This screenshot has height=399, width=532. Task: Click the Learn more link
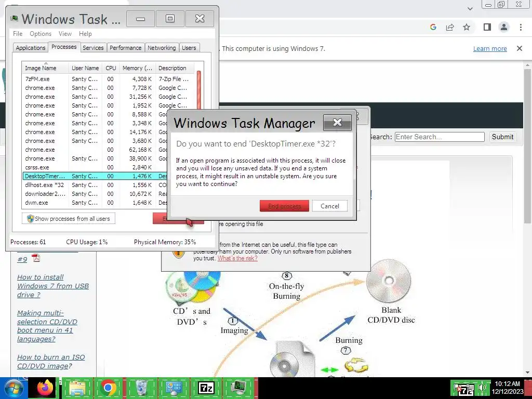490,48
